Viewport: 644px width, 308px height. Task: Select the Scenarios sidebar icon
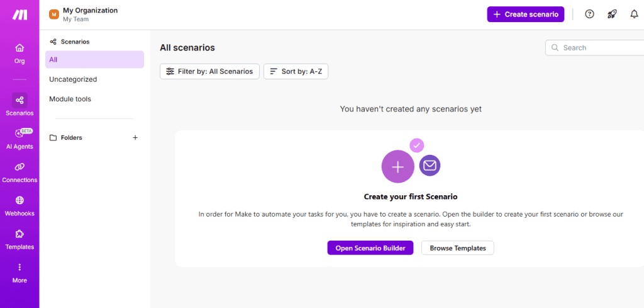[x=19, y=105]
